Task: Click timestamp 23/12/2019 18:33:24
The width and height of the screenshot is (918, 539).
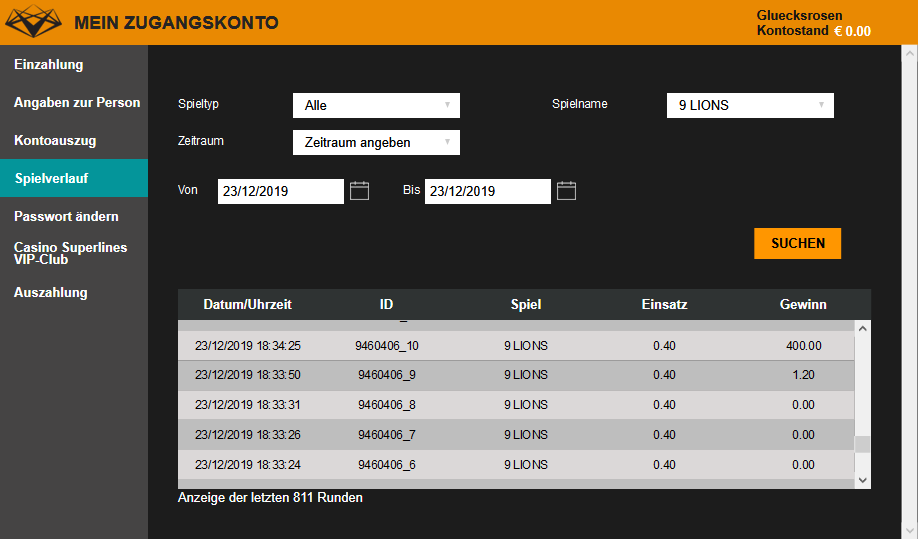Action: tap(248, 465)
